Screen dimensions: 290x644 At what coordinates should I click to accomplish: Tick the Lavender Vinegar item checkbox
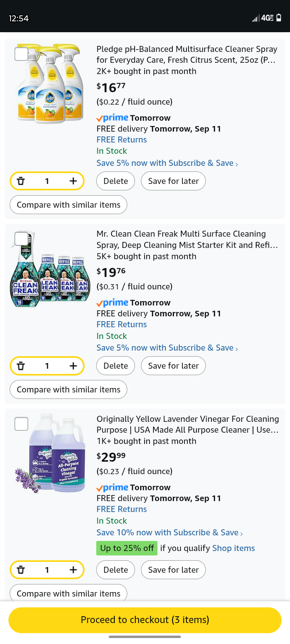pyautogui.click(x=21, y=424)
